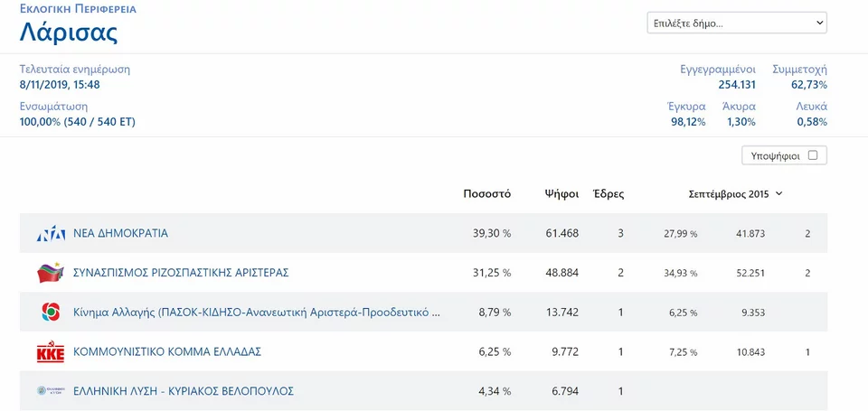This screenshot has width=868, height=411.
Task: Click the Ενσωμάτωση label
Action: point(53,107)
